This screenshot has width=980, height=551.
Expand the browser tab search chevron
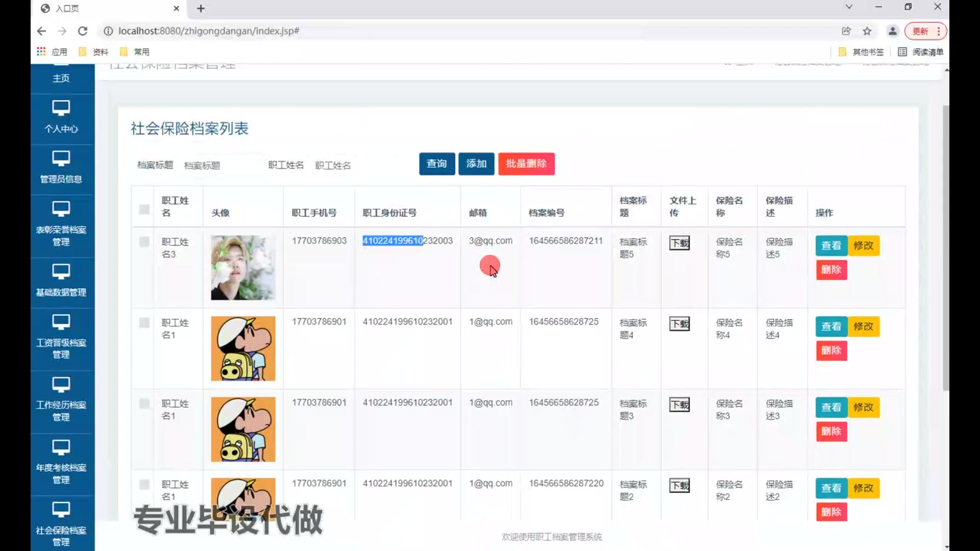[849, 7]
